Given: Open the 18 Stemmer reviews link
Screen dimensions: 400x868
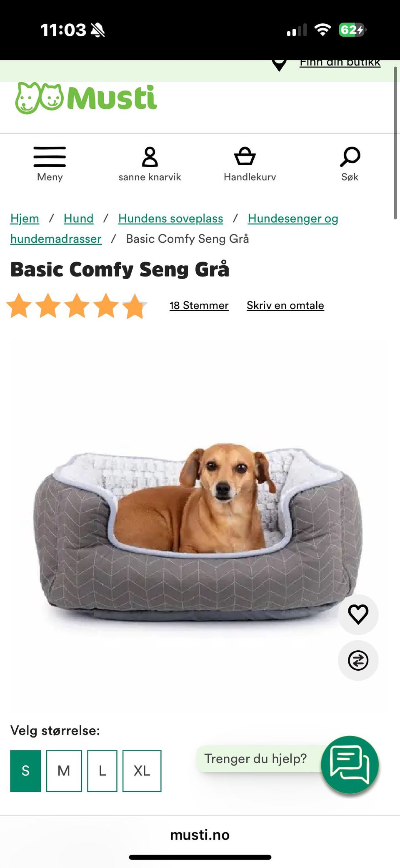Looking at the screenshot, I should coord(199,305).
